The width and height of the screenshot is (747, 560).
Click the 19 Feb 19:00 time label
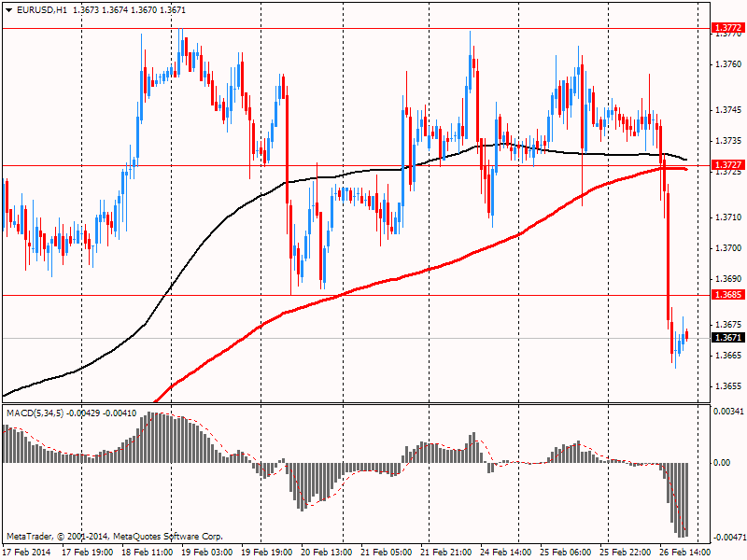point(266,553)
